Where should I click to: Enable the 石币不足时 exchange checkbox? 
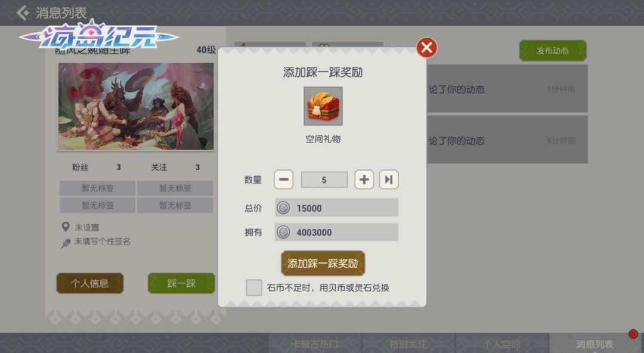(254, 287)
